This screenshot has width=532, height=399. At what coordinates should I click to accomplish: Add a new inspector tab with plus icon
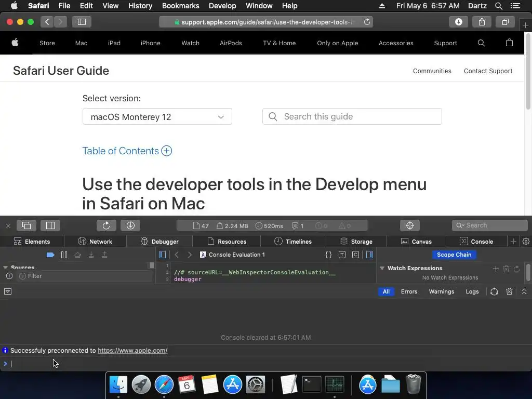coord(513,241)
